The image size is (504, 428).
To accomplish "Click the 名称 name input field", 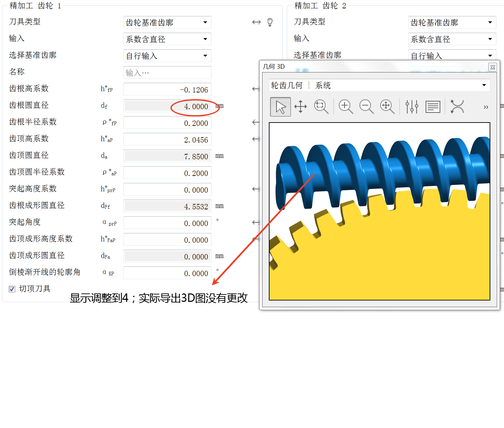I will click(x=167, y=72).
